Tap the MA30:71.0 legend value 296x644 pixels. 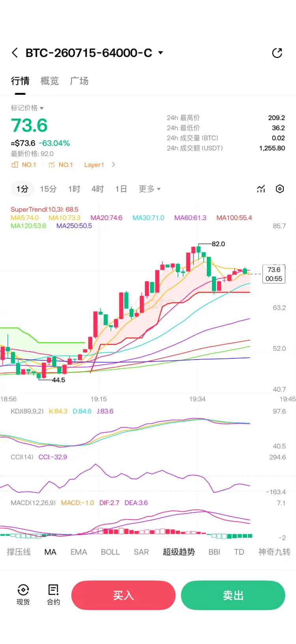(148, 218)
